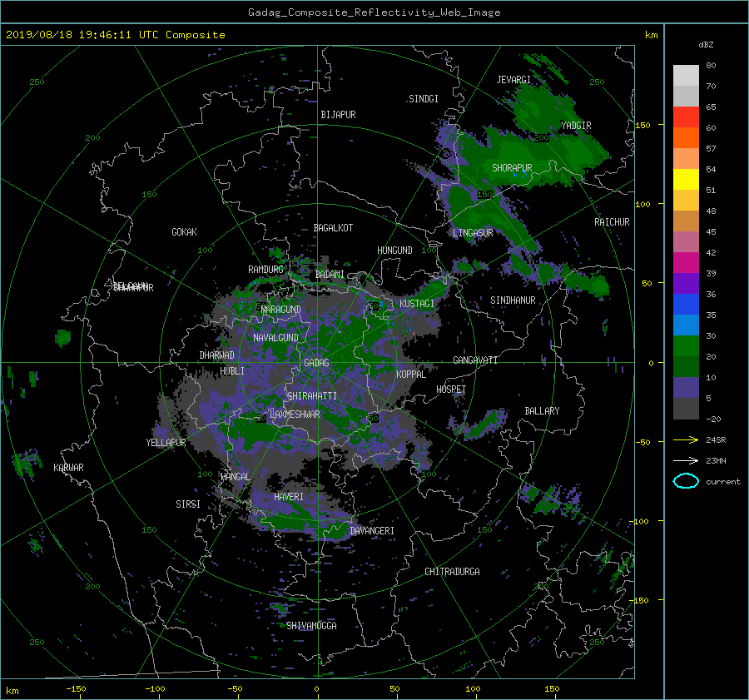Click the SHORAPUR city label

click(x=512, y=168)
